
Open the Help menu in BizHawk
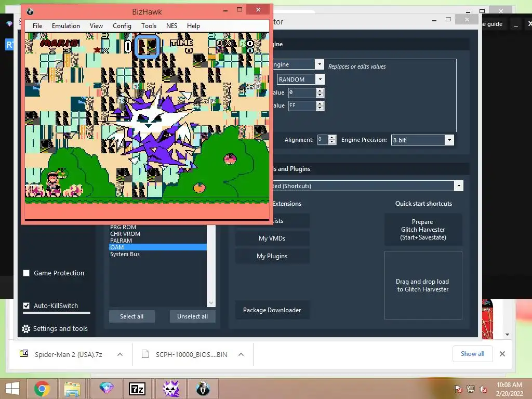193,26
